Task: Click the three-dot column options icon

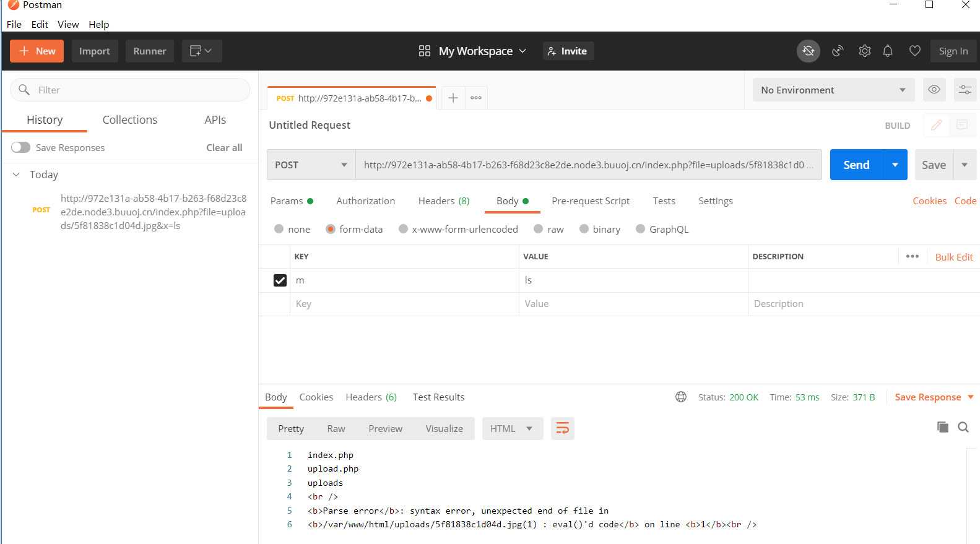Action: pos(913,256)
